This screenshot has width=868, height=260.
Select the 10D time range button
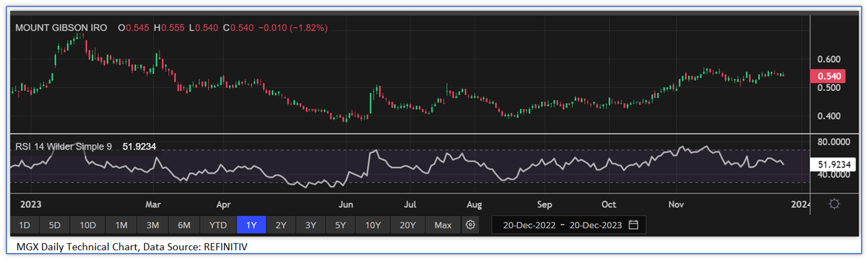(88, 225)
